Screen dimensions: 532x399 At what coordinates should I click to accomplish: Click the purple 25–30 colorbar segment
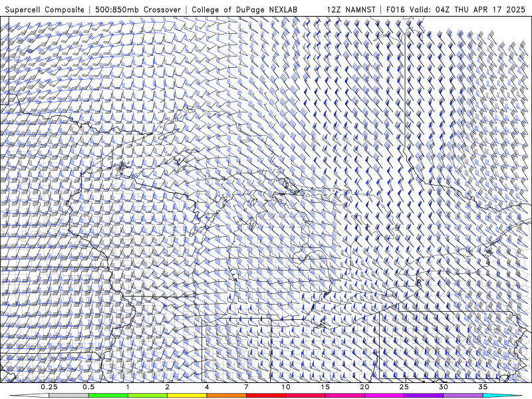[424, 396]
